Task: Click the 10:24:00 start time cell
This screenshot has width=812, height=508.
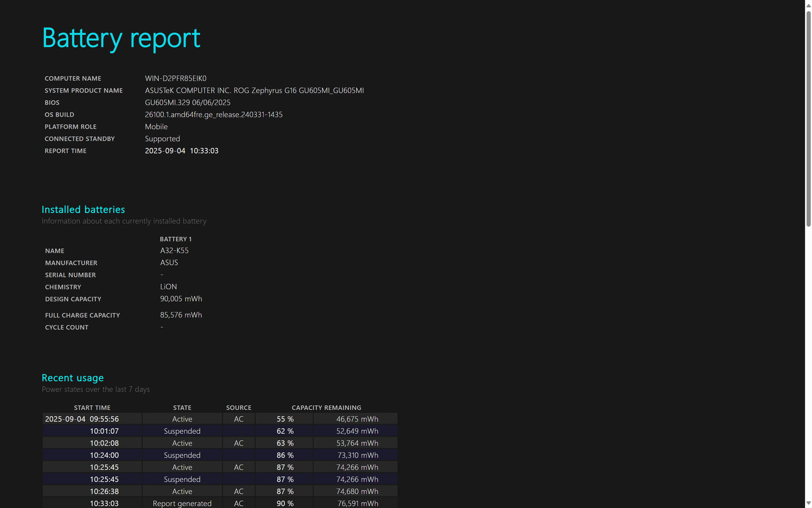Action: point(104,455)
